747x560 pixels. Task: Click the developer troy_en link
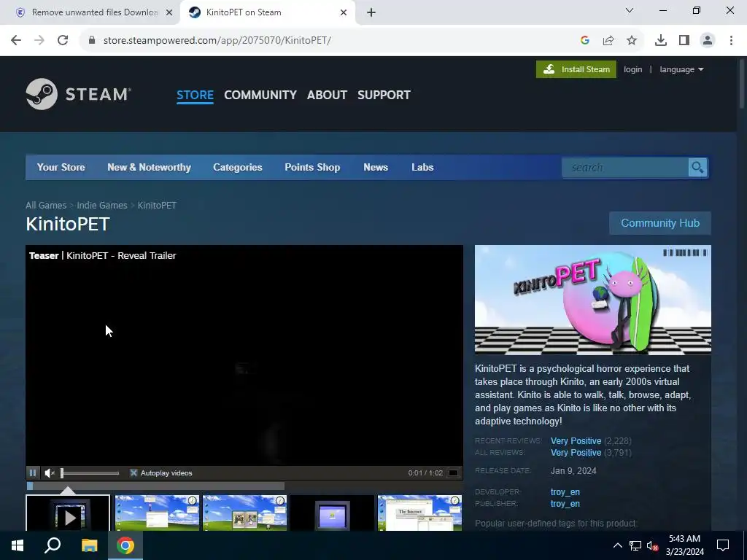[565, 492]
